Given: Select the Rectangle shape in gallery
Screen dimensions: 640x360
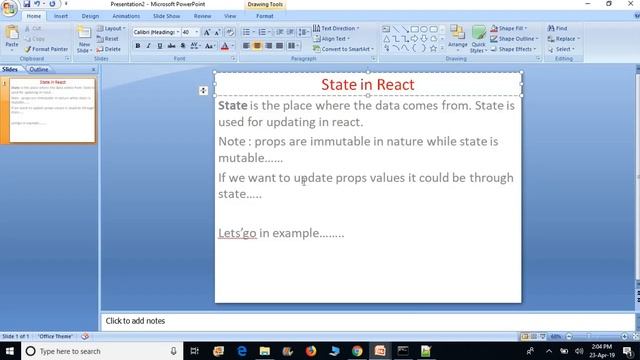Looking at the screenshot, I should tap(415, 29).
